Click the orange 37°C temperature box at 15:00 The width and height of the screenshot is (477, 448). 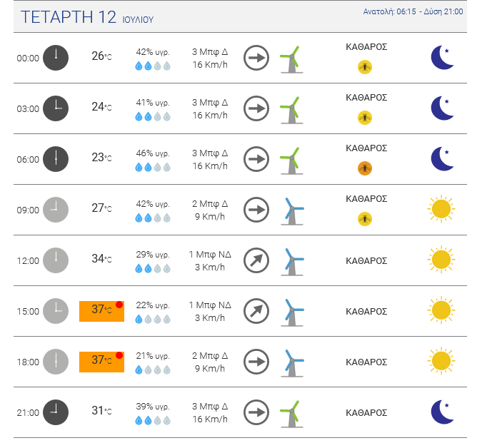(101, 311)
